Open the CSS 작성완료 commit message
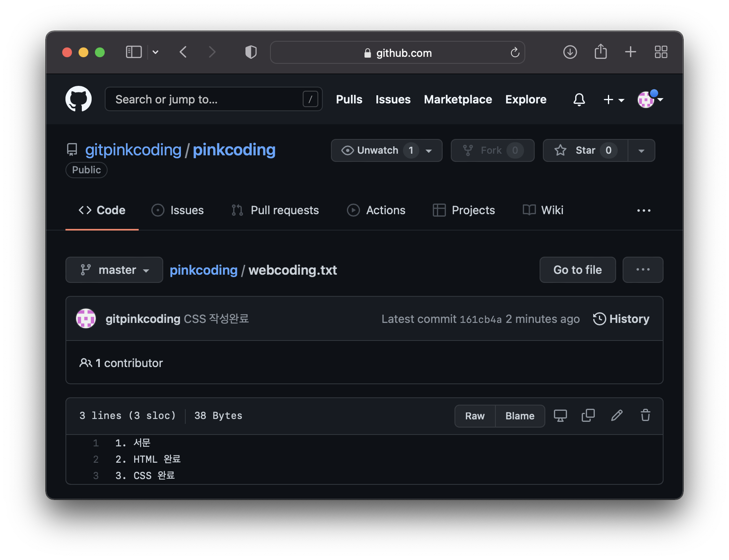 [x=216, y=319]
